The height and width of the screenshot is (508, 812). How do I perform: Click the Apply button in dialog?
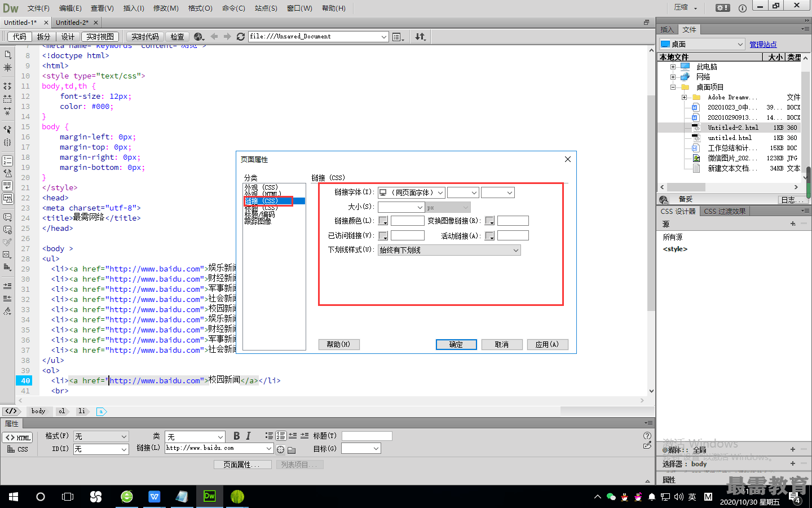tap(548, 344)
